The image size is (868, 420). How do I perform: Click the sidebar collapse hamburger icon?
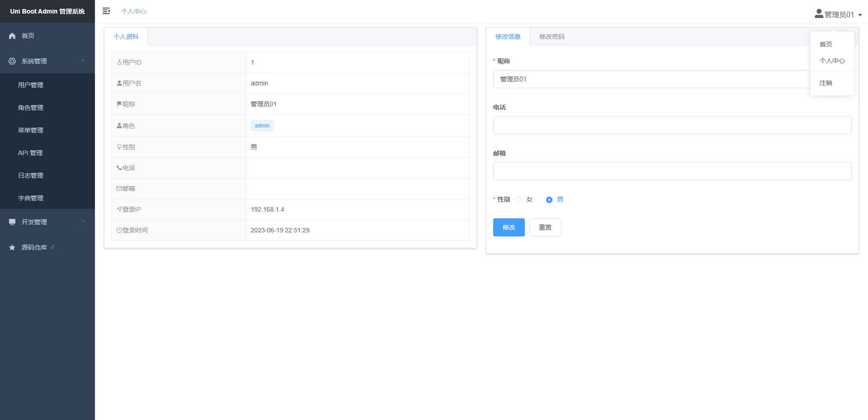pos(106,11)
